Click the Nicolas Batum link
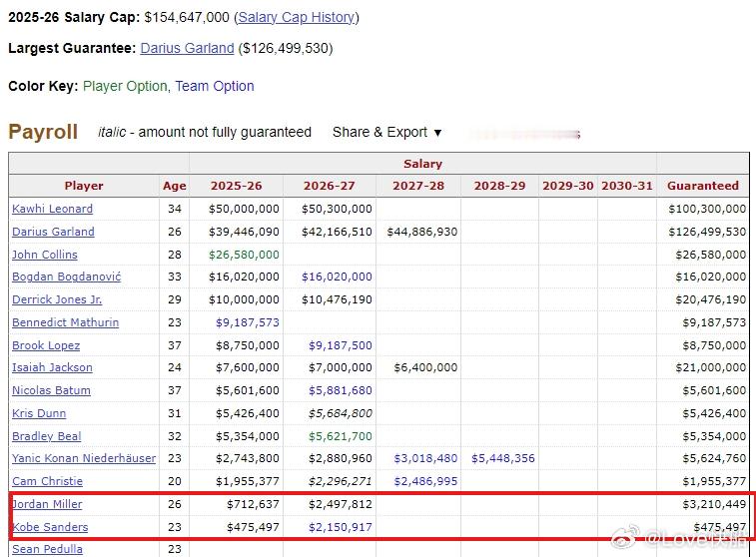The image size is (756, 557). (x=51, y=390)
